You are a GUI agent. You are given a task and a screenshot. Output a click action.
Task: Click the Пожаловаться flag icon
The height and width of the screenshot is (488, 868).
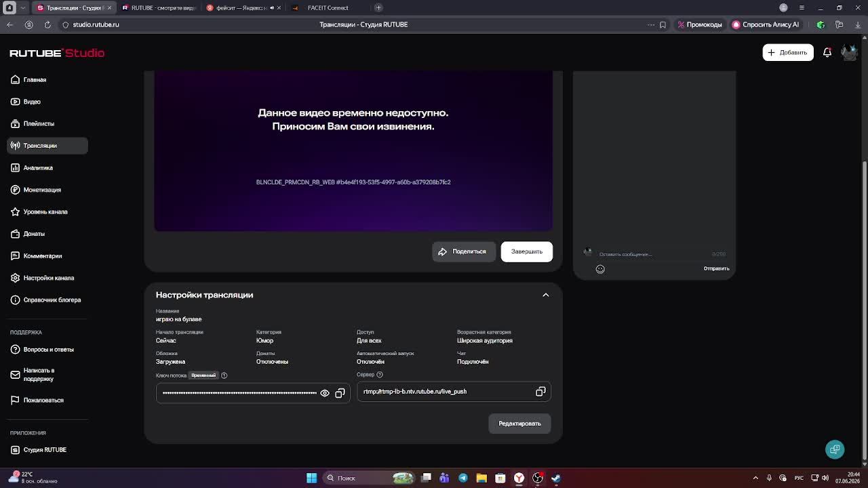[15, 401]
